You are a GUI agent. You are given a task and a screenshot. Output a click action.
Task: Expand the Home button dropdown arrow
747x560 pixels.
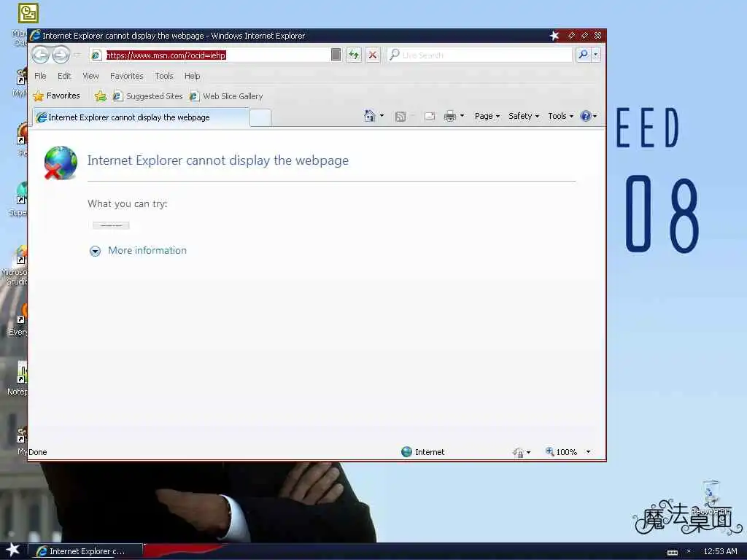[382, 116]
